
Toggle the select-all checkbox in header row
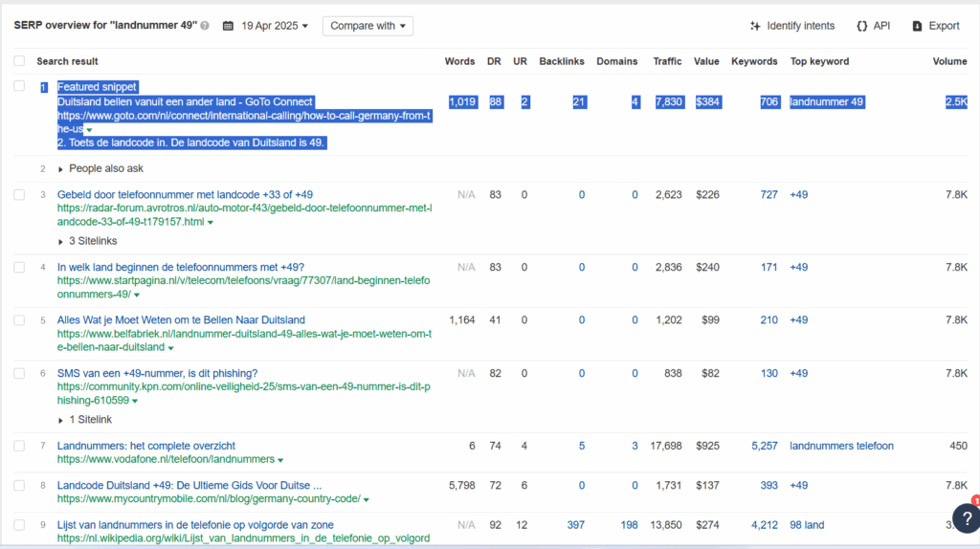tap(19, 61)
